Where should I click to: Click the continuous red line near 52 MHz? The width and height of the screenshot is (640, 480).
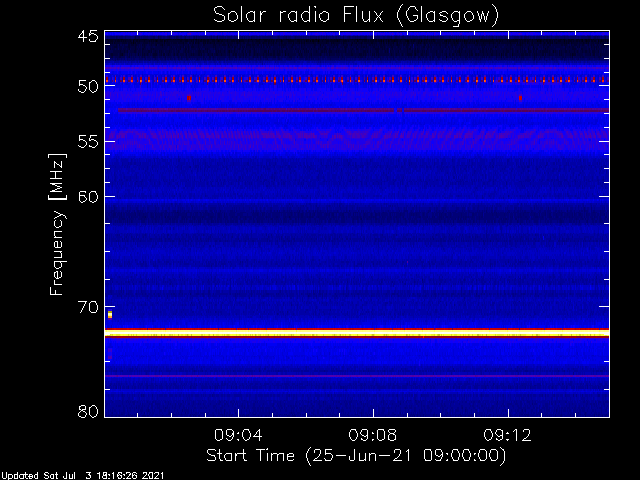pos(356,109)
